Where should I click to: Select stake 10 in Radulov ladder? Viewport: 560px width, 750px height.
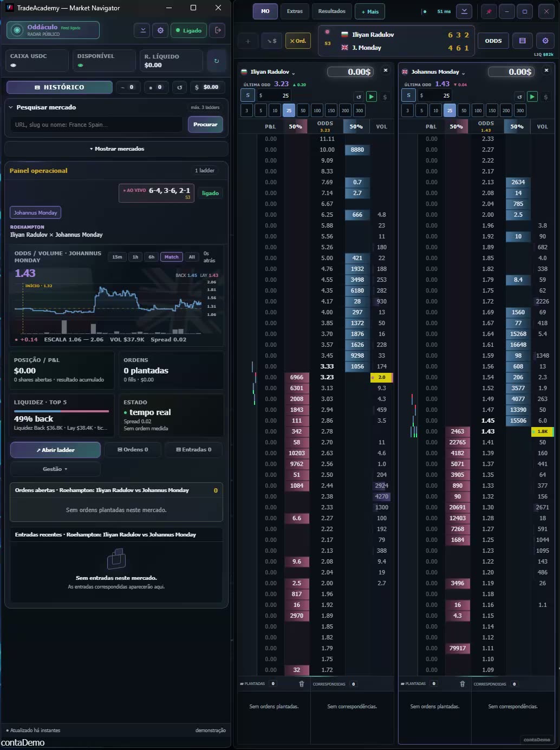point(275,111)
